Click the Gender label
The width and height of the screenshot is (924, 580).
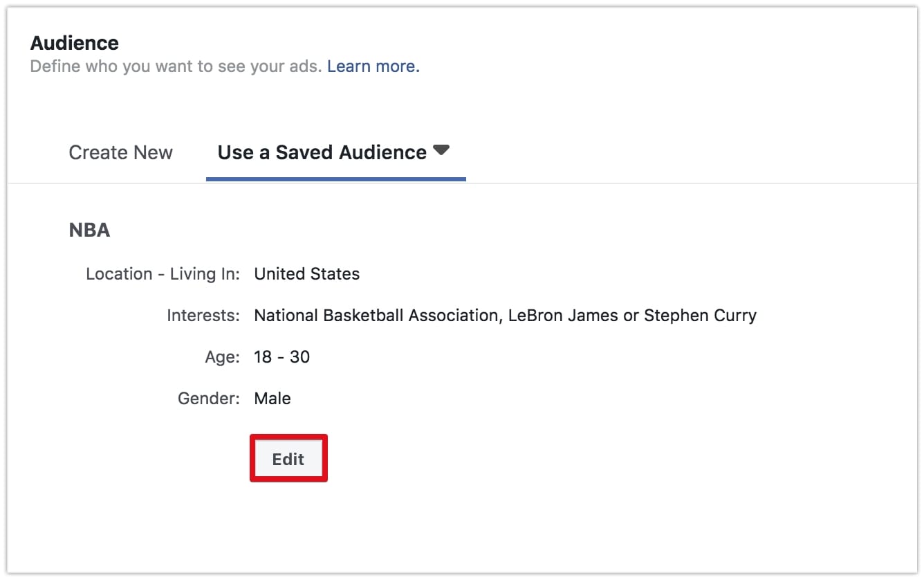(209, 399)
